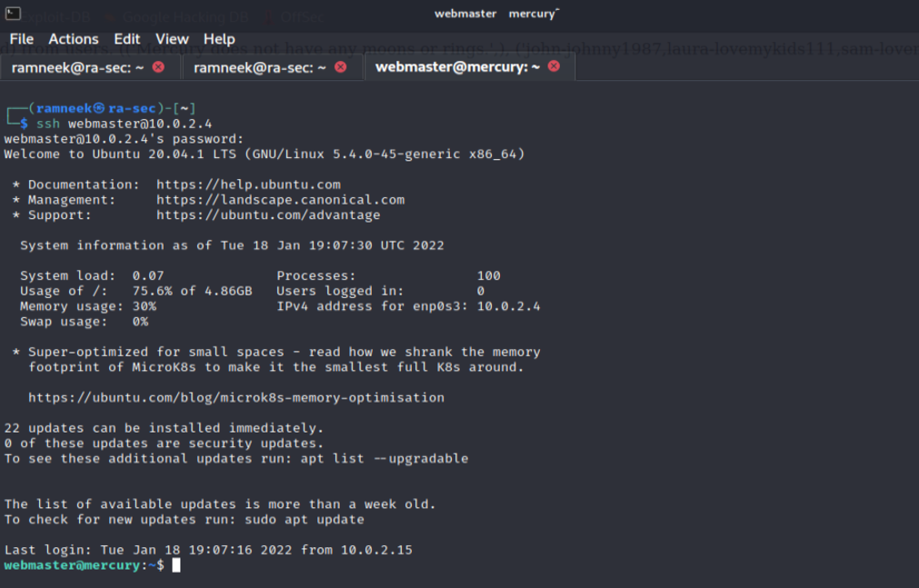Close the first ramneek@ra-sec tab
This screenshot has width=919, height=588.
tap(158, 65)
